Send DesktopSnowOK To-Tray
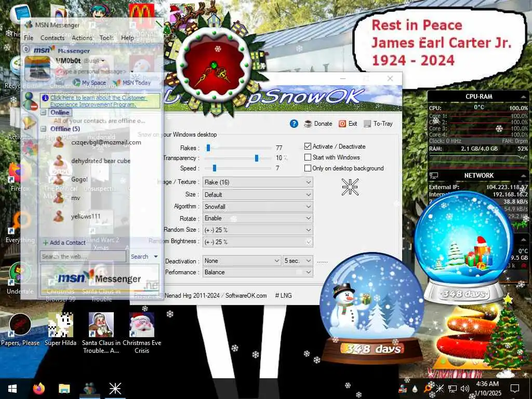The width and height of the screenshot is (532, 399). point(378,124)
